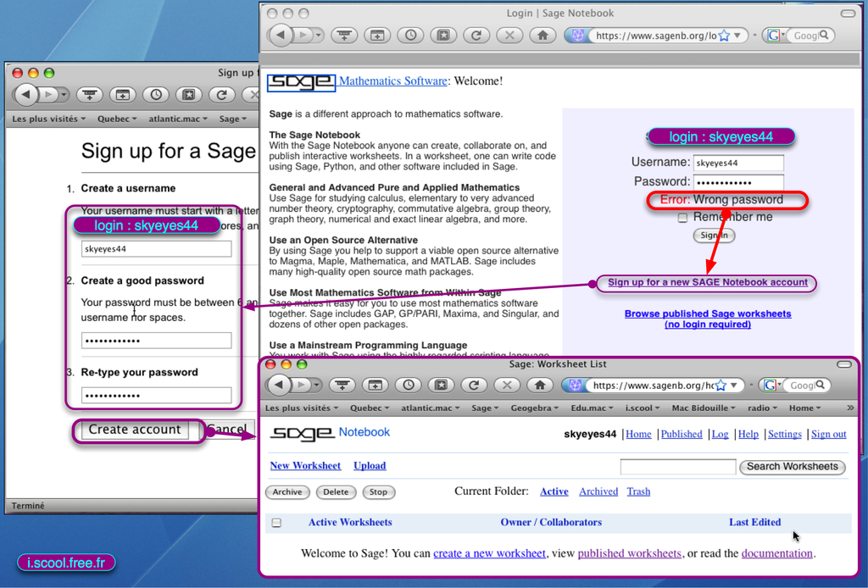Open URL dropdown arrow in Worksheet List address bar
Image resolution: width=868 pixels, height=588 pixels.
734,385
